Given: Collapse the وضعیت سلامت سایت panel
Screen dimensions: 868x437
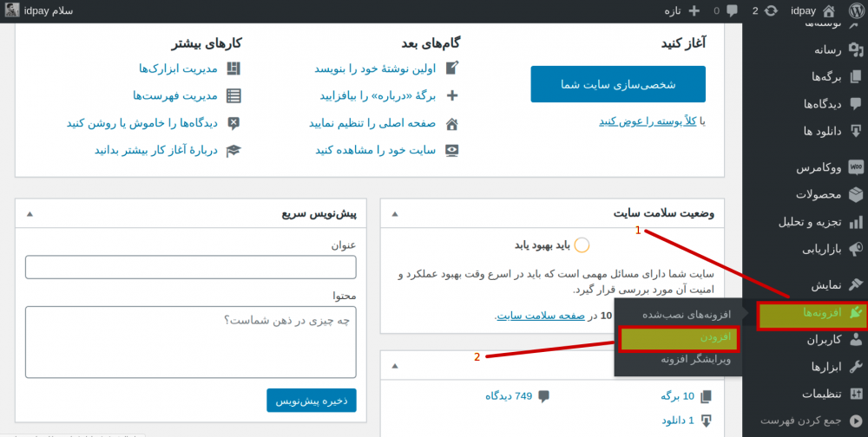Looking at the screenshot, I should [x=396, y=213].
